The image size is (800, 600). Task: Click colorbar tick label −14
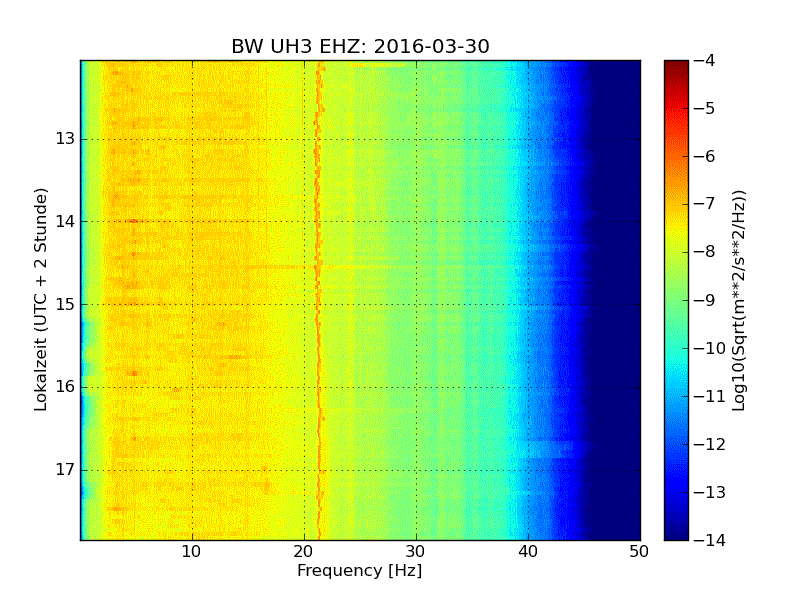tap(710, 540)
